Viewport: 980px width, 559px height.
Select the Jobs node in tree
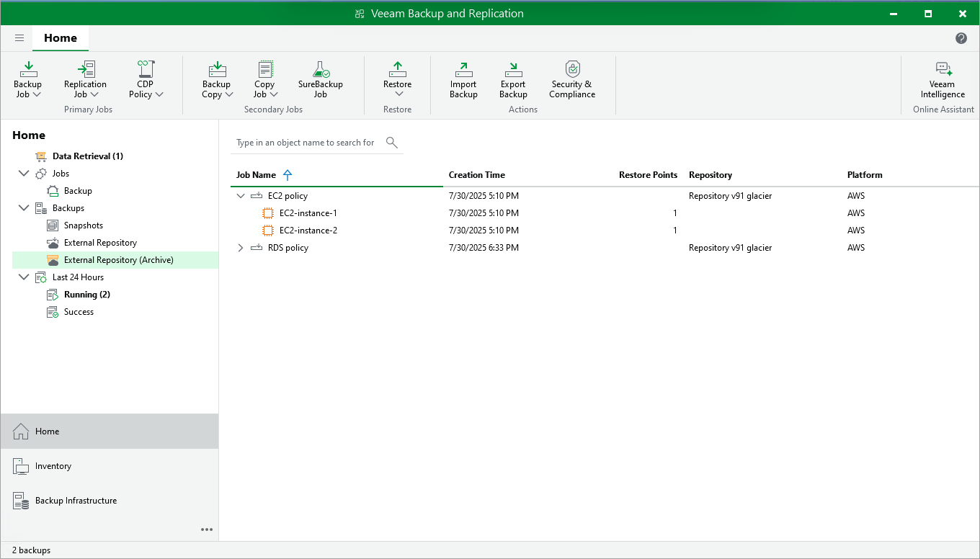click(x=61, y=174)
